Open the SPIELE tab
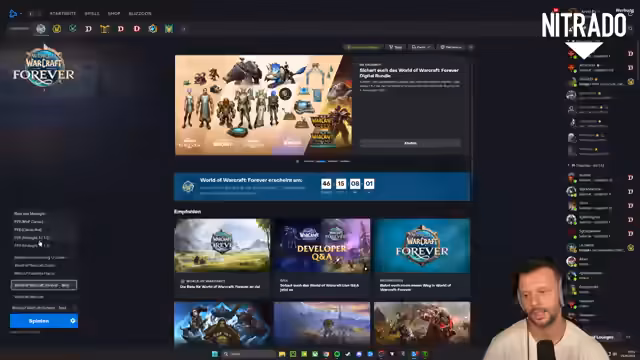The image size is (640, 360). tap(92, 13)
